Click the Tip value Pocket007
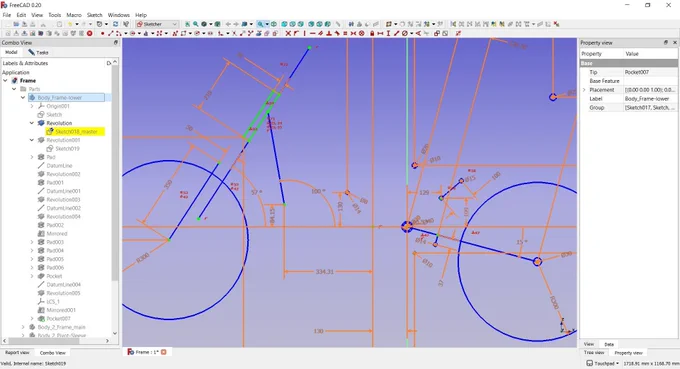 (x=636, y=72)
